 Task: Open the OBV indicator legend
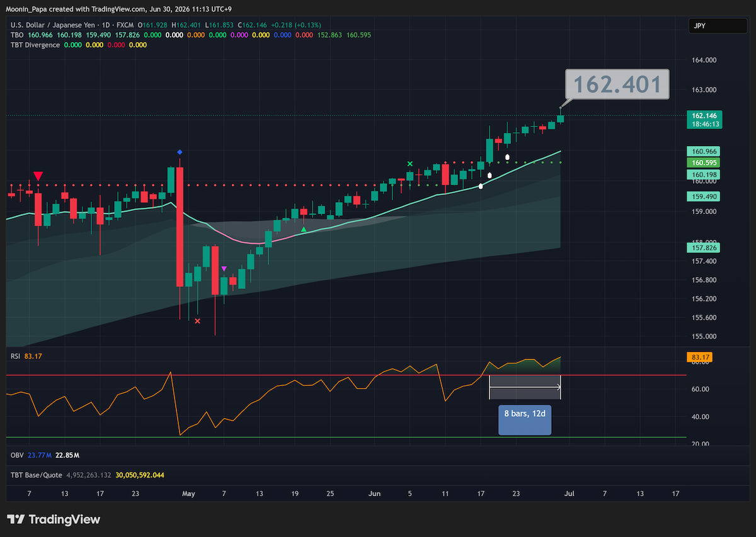[x=16, y=455]
